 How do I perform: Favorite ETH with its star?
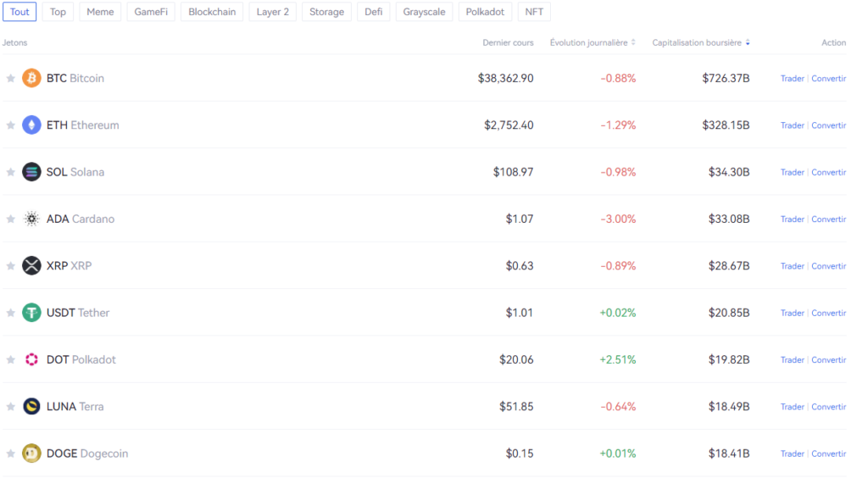tap(10, 125)
